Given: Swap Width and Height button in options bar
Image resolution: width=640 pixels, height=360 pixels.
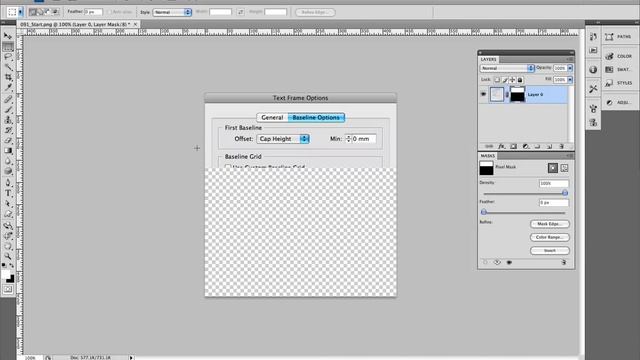Looking at the screenshot, I should (x=240, y=12).
